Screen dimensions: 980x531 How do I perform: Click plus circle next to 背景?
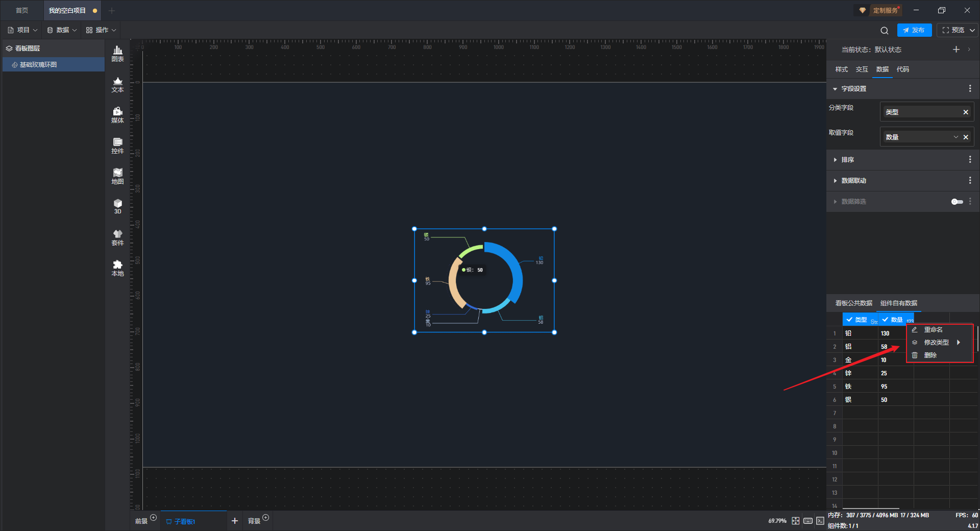click(x=266, y=518)
